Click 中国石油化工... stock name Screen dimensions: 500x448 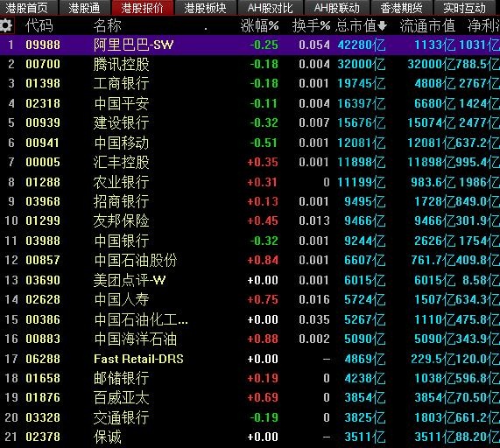(141, 319)
